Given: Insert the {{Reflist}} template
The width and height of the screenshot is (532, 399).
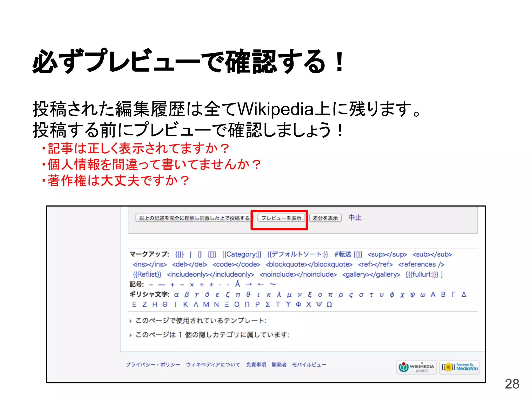Looking at the screenshot, I should [x=147, y=274].
